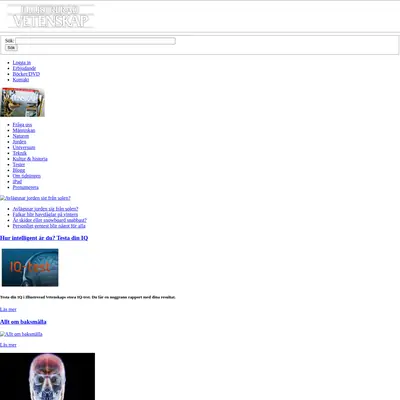Click the magazine cover thumbnail
The image size is (400, 400).
click(22, 102)
